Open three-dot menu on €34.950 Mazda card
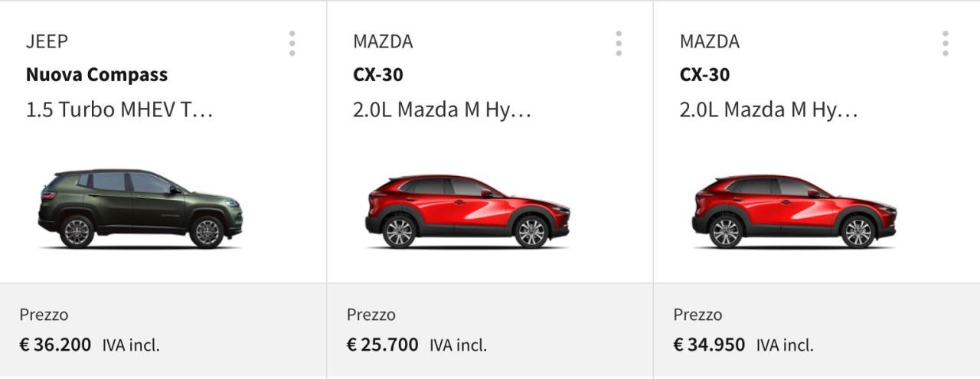980x379 pixels. tap(946, 44)
